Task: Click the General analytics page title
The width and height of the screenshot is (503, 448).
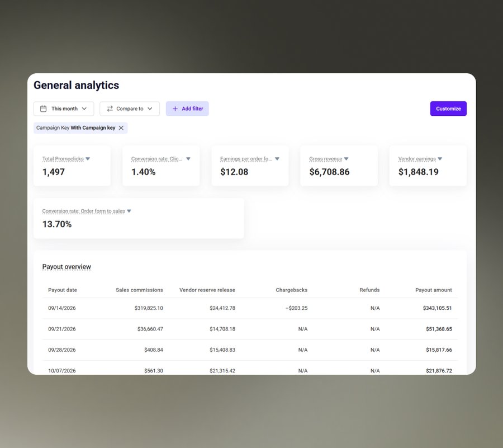Action: click(x=77, y=86)
